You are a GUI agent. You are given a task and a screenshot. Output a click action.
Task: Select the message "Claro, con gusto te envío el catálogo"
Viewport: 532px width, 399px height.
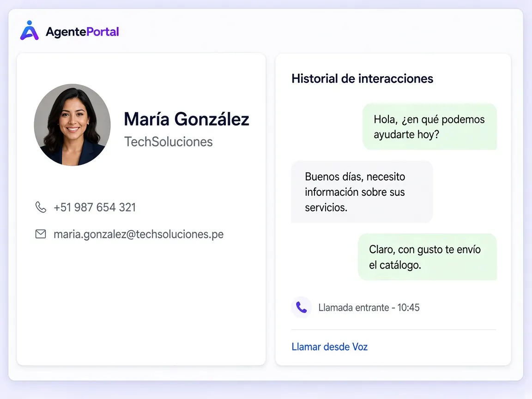427,257
